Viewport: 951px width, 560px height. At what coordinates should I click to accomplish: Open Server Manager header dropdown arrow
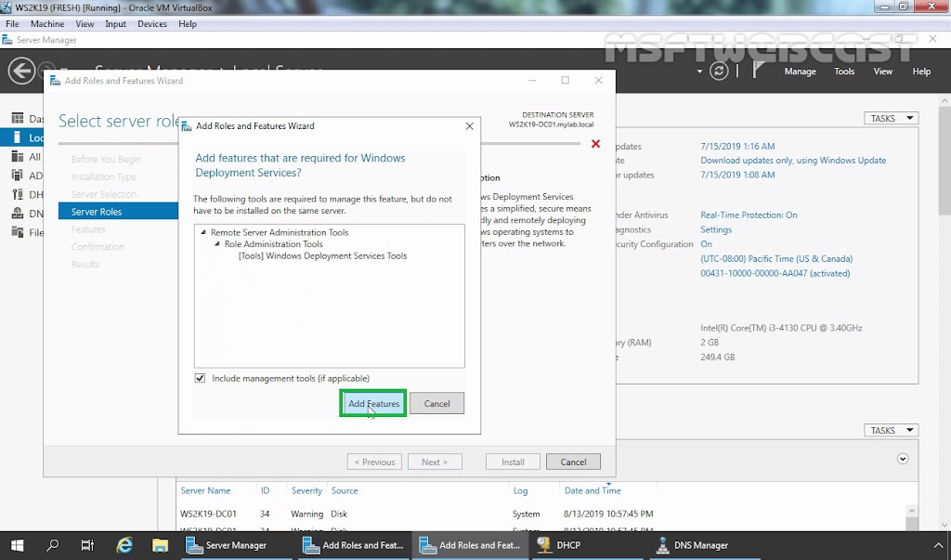[699, 71]
